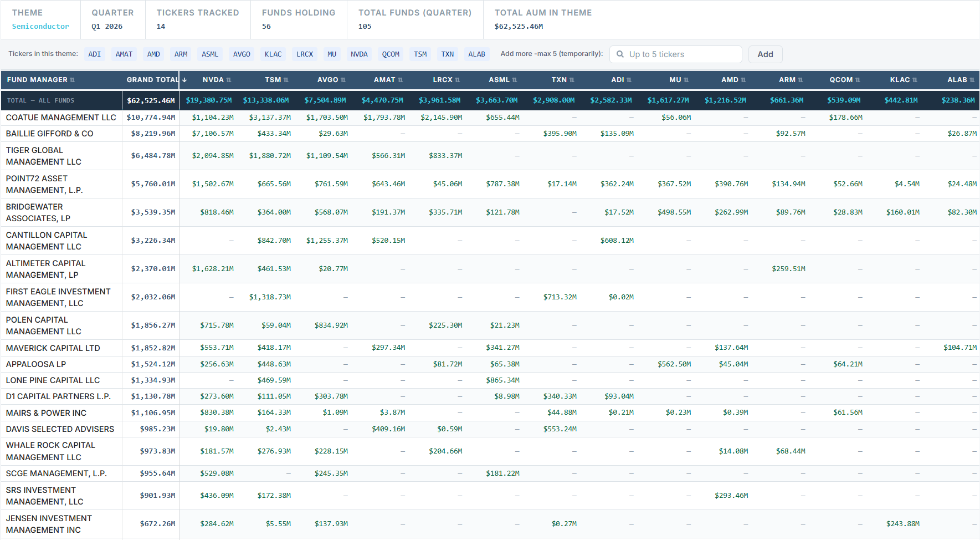
Task: Click Coatue grand total $10,774.94M
Action: [151, 118]
